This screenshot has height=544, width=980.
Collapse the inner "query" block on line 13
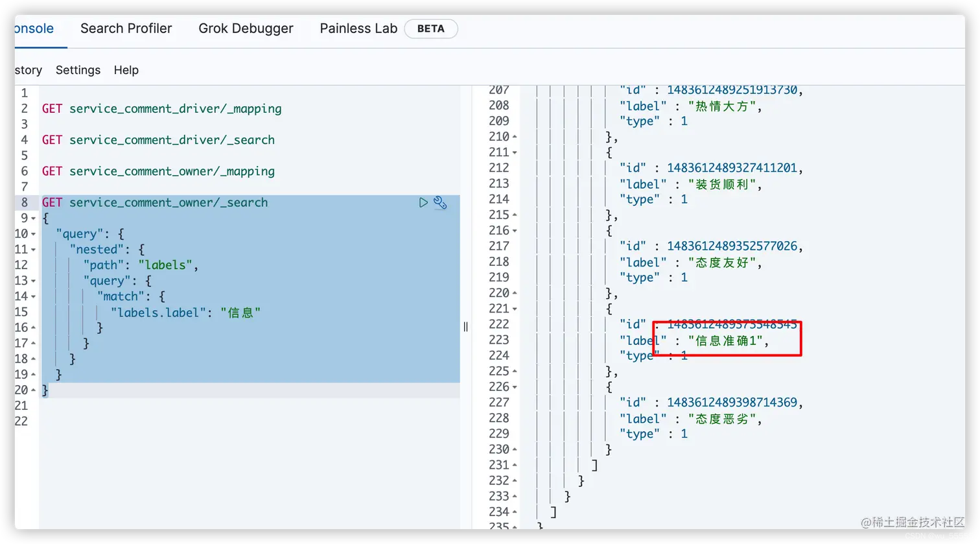[x=34, y=281]
